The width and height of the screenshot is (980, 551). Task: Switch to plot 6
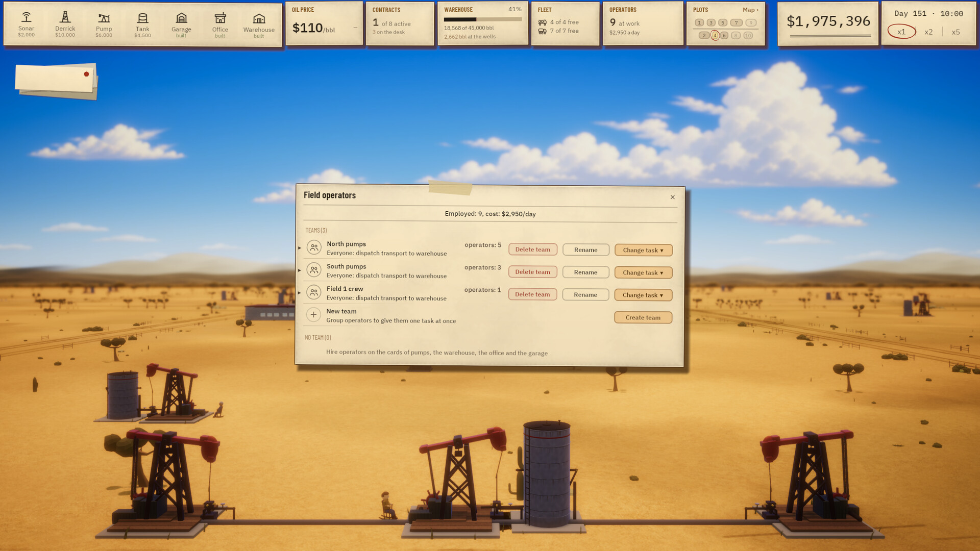point(724,36)
